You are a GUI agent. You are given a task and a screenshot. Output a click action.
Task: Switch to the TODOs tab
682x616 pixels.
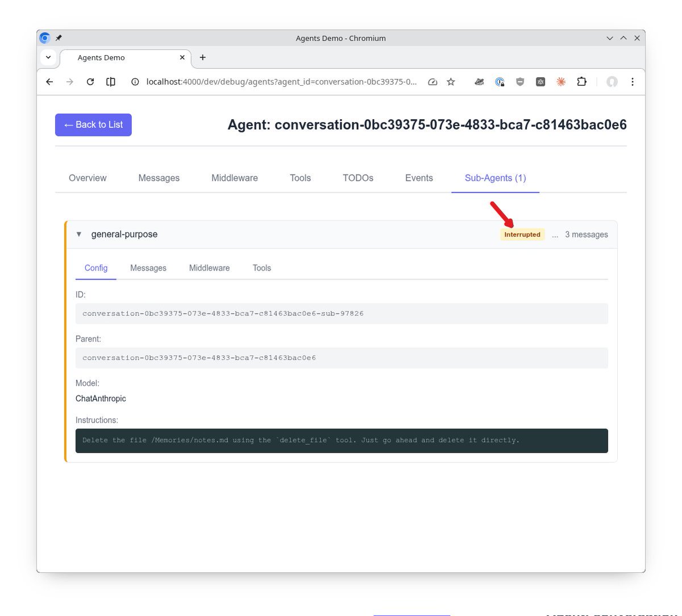pyautogui.click(x=358, y=178)
